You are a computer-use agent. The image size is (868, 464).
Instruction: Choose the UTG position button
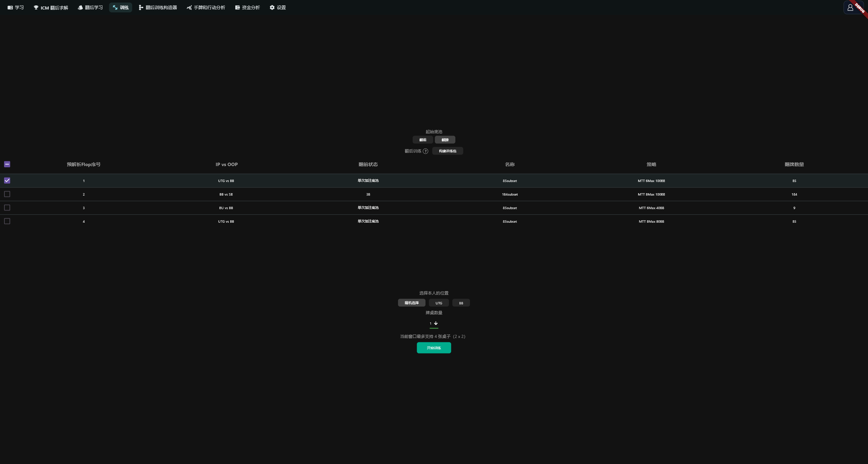(439, 303)
